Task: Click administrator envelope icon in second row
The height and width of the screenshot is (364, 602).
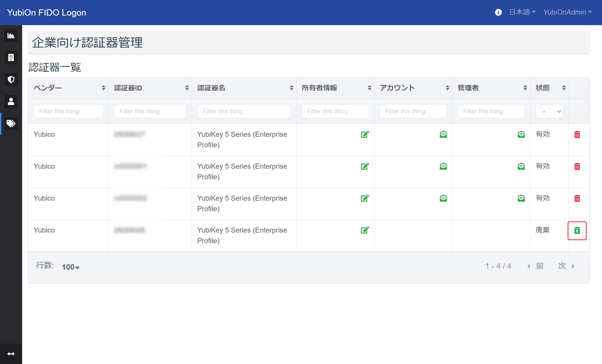Action: 521,166
